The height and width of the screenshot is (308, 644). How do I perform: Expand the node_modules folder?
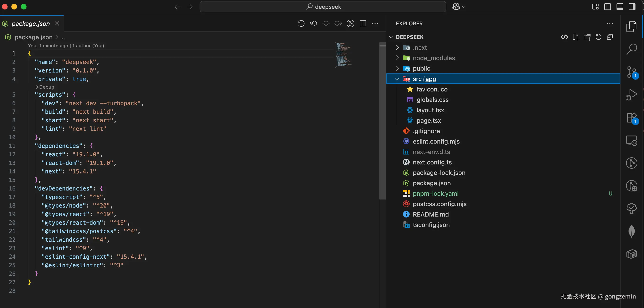click(x=434, y=58)
